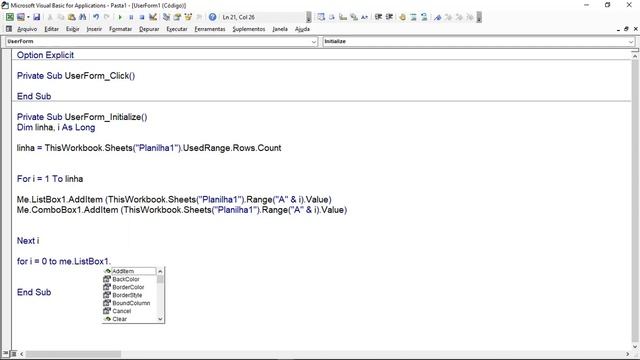Undo the last edit

point(96,17)
